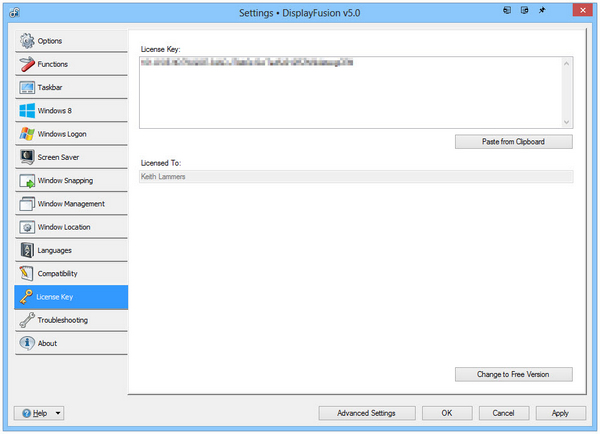
Task: Click the first monitor icon in title bar
Action: point(507,10)
